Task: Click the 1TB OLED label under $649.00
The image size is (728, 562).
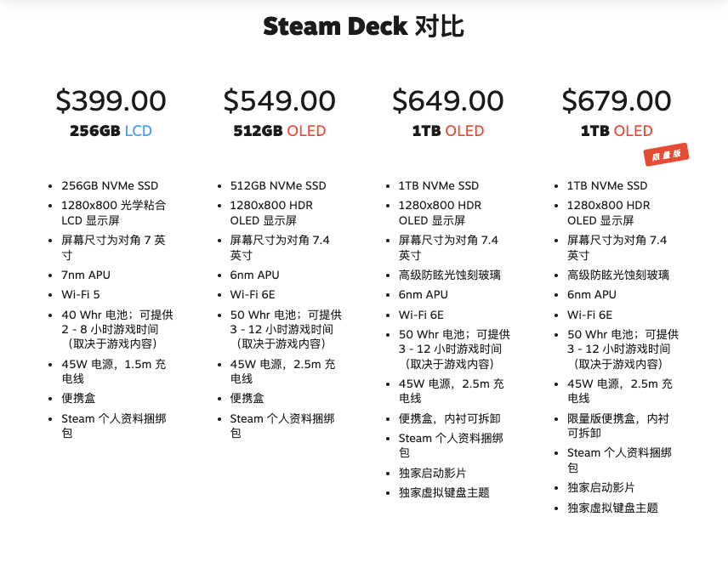Action: pyautogui.click(x=447, y=131)
